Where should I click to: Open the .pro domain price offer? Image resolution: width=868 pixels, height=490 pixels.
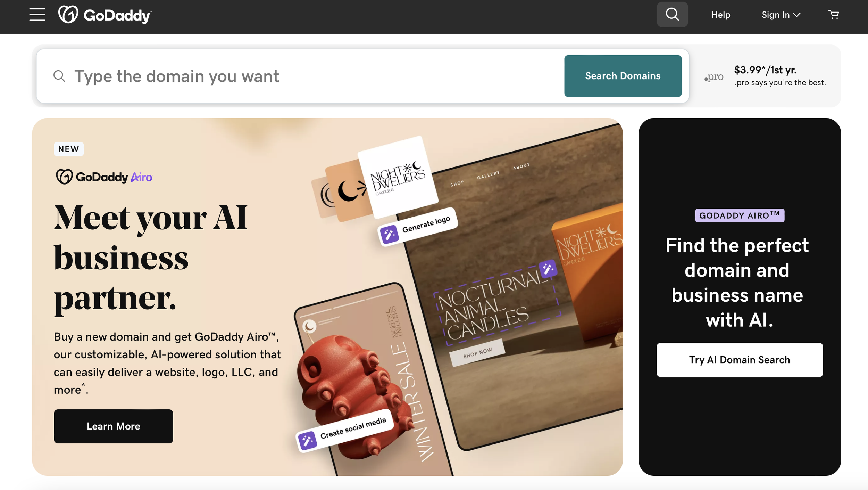click(x=765, y=76)
